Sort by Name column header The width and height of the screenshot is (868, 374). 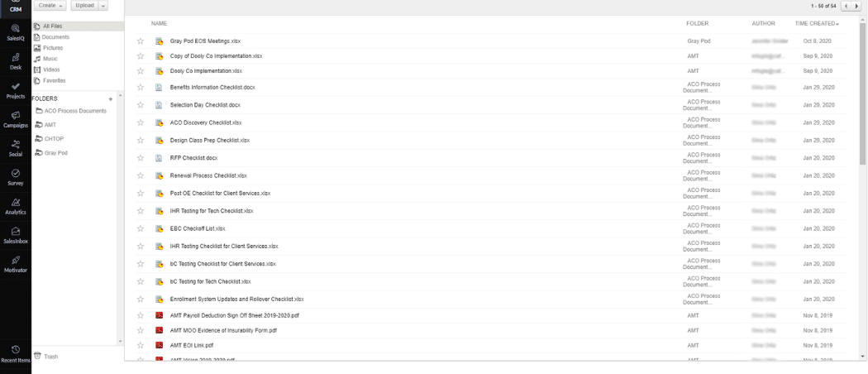click(x=159, y=24)
